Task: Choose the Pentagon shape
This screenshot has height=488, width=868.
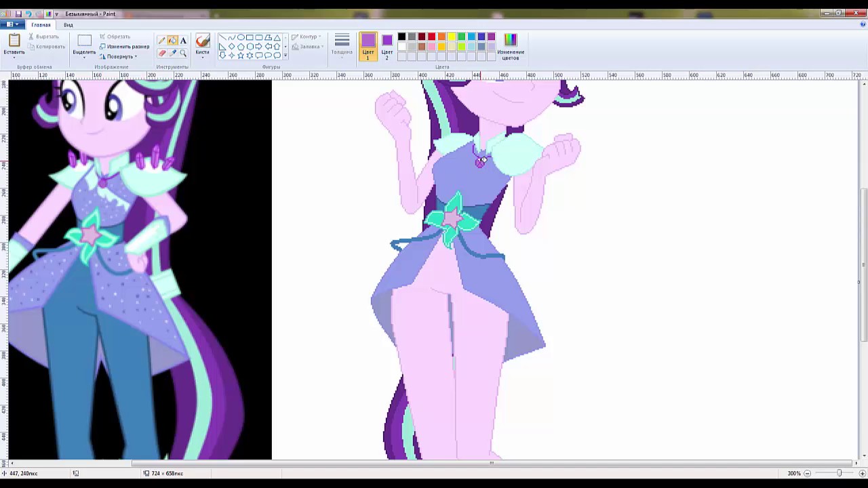Action: coord(241,46)
